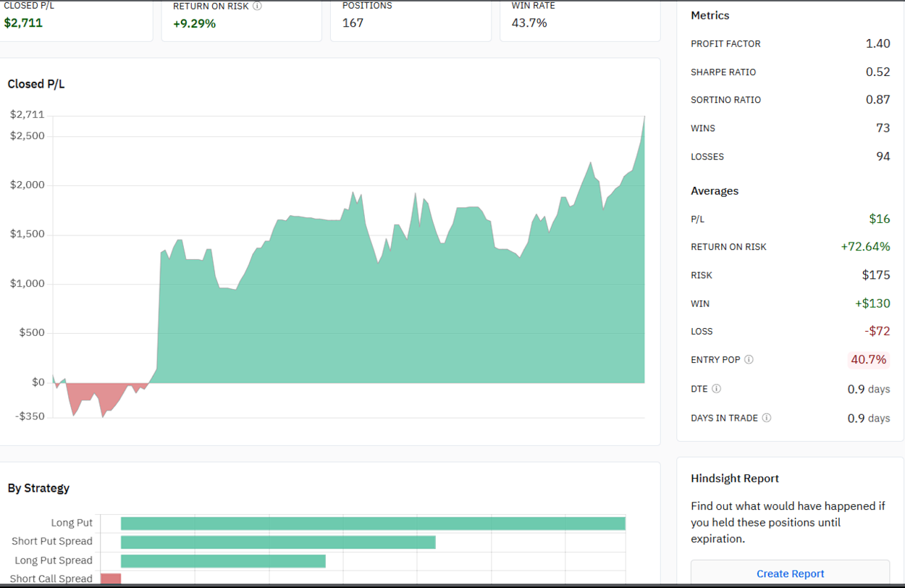Click the info icon in the Return on Risk card
905x588 pixels.
point(258,6)
